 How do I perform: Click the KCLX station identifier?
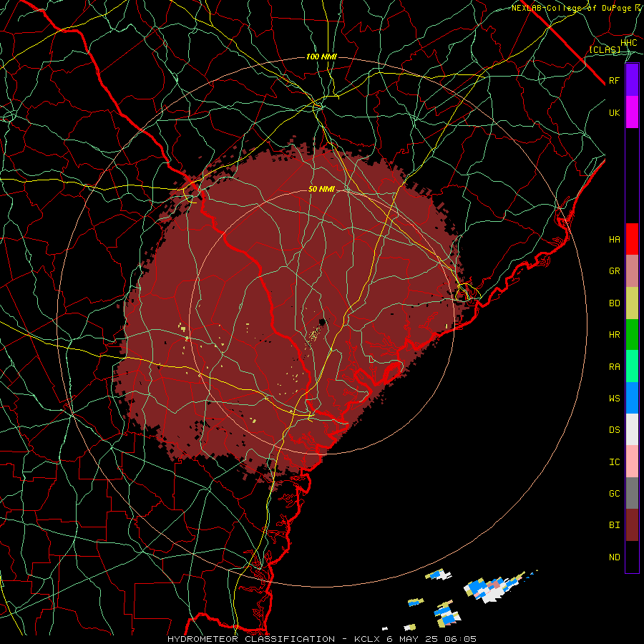(368, 639)
